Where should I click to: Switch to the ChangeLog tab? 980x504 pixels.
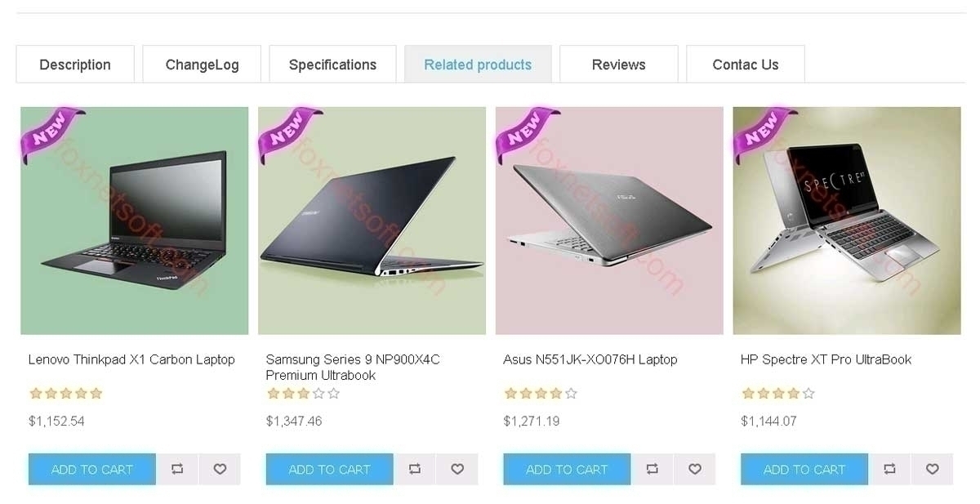coord(202,64)
